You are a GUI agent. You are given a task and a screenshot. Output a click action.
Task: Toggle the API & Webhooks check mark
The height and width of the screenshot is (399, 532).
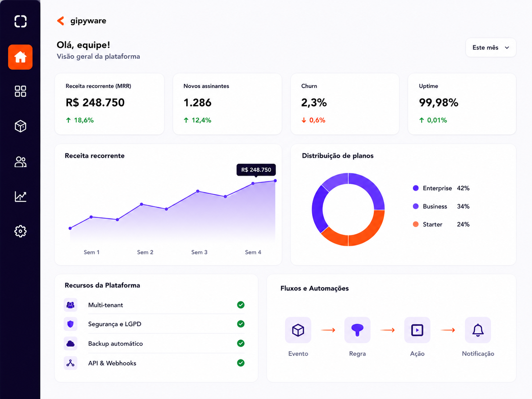click(x=241, y=363)
